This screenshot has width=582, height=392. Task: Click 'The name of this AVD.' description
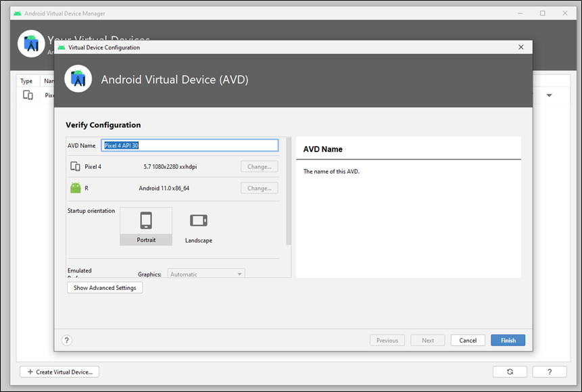(x=331, y=172)
